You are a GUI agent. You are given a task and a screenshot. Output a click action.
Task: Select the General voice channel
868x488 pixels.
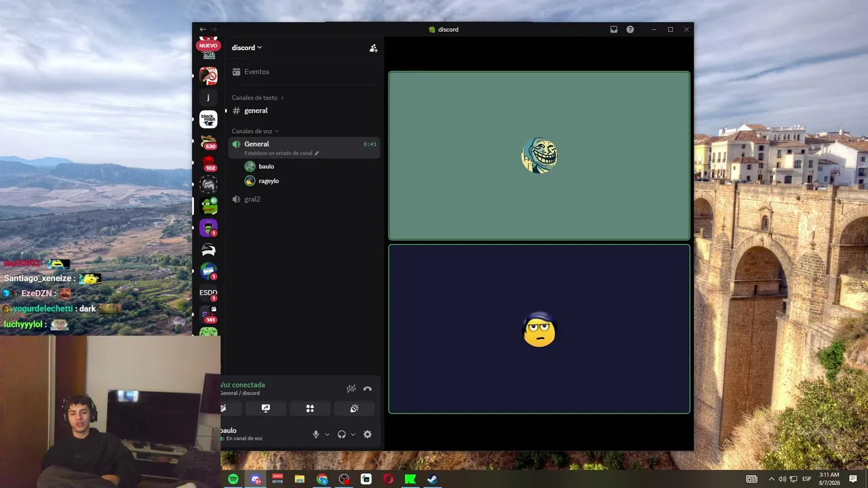[x=304, y=147]
